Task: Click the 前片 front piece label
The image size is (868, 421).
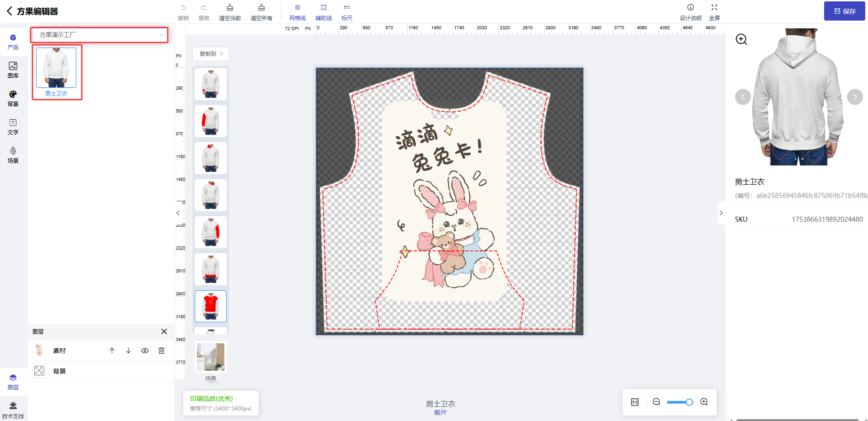Action: tap(440, 412)
